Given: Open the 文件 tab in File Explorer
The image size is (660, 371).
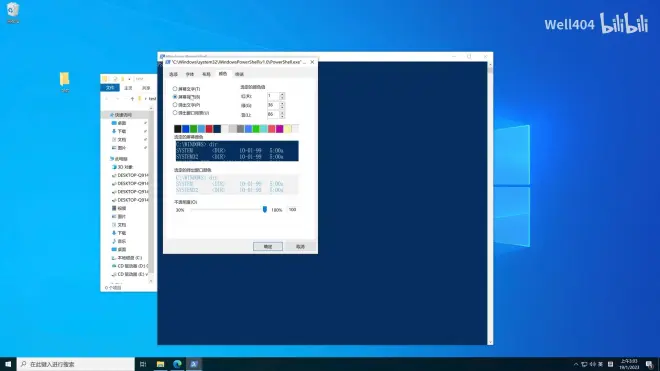Looking at the screenshot, I should pyautogui.click(x=110, y=88).
